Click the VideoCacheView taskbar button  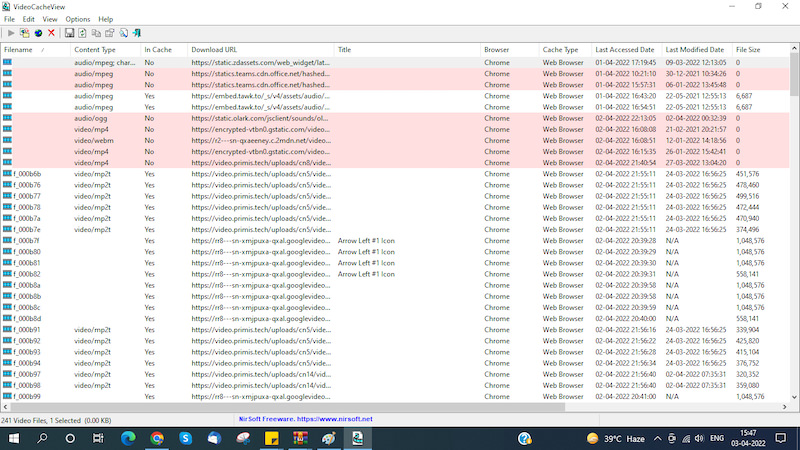tap(358, 439)
